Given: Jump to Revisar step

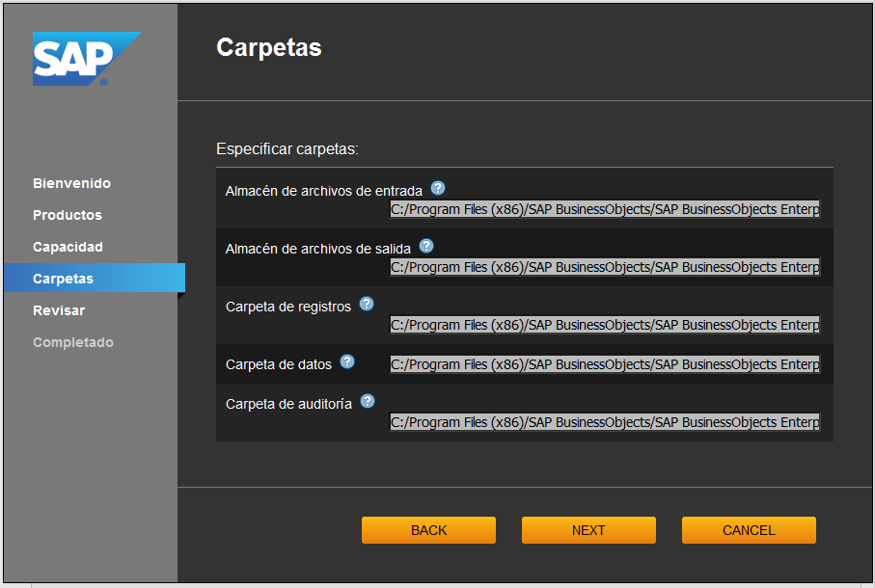Looking at the screenshot, I should coord(59,310).
